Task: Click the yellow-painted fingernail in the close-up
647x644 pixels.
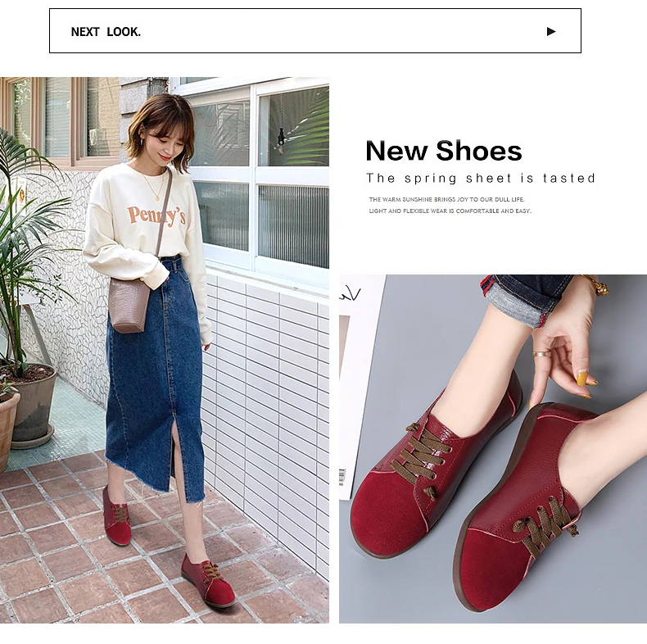Action: 581,378
